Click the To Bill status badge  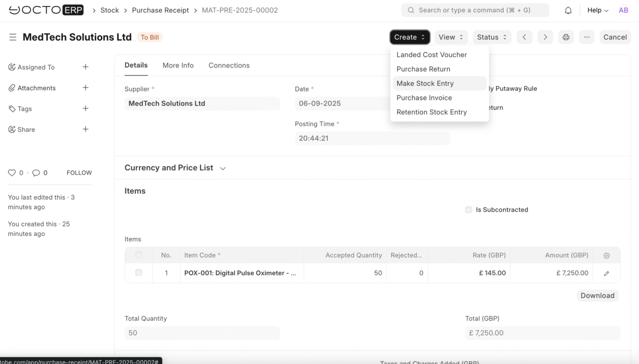click(x=150, y=37)
